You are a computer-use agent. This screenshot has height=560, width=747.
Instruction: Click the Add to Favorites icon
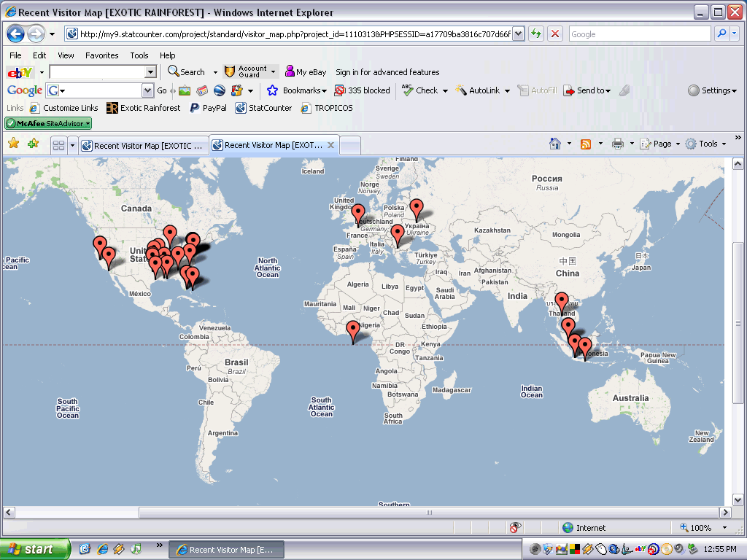(33, 144)
